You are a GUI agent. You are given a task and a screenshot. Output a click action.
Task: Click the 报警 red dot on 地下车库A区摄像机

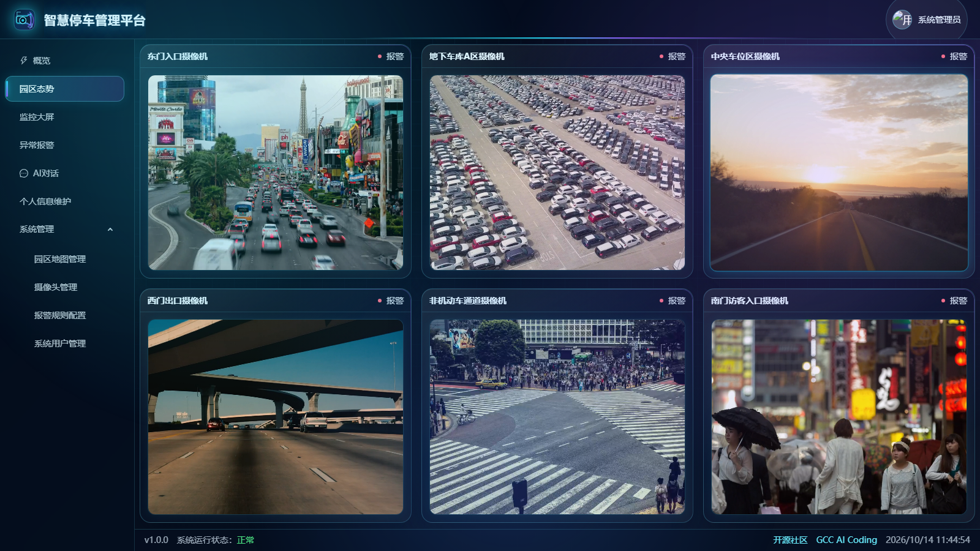point(661,56)
